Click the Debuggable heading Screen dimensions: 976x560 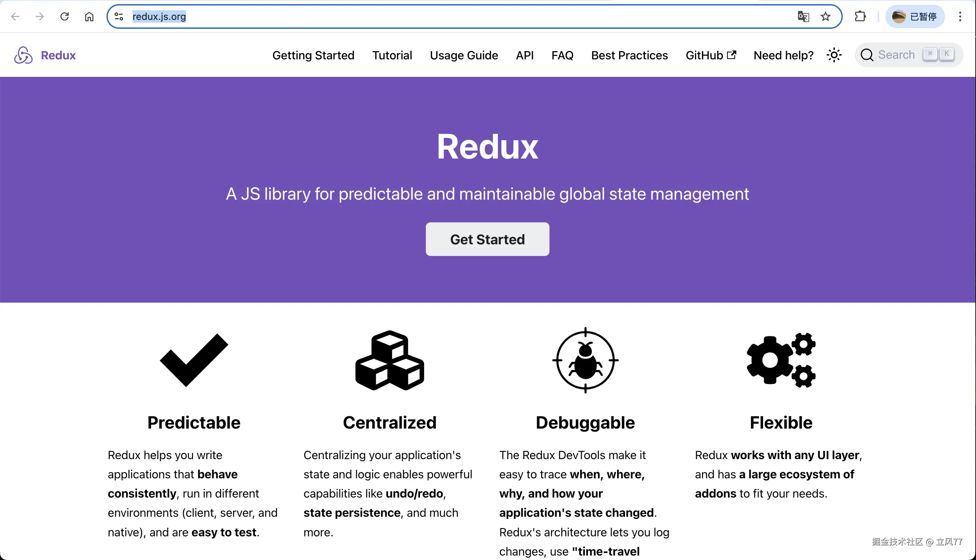point(586,423)
